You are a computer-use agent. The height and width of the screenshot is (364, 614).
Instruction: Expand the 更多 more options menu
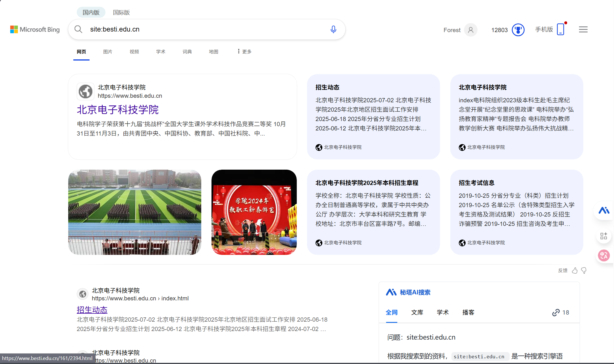(x=244, y=51)
